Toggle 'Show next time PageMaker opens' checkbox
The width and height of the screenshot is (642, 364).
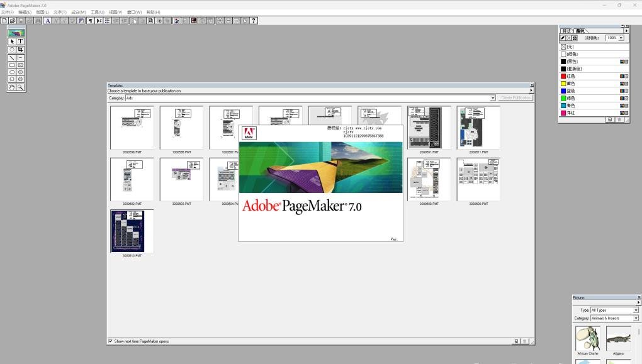pos(111,341)
